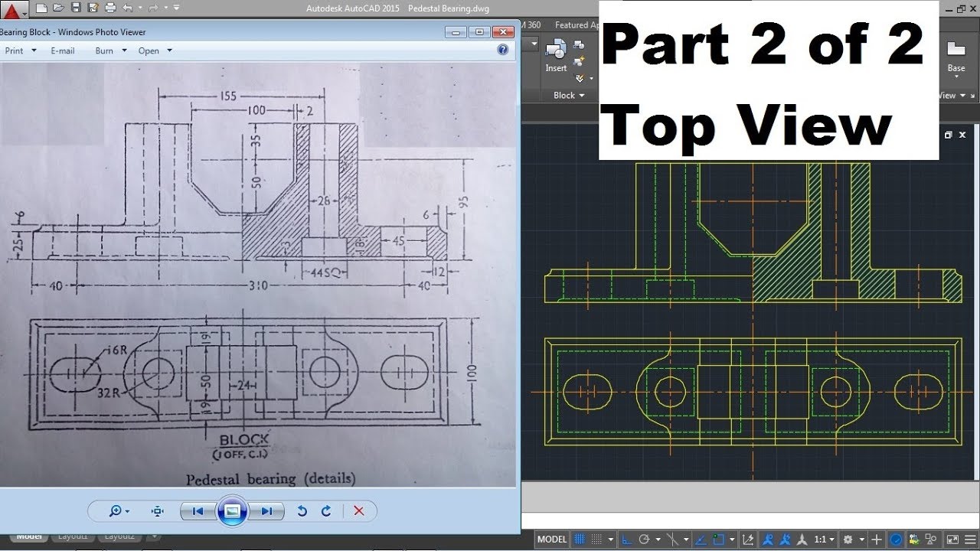
Task: Open the workspace switching dropdown arrow
Action: (x=862, y=540)
